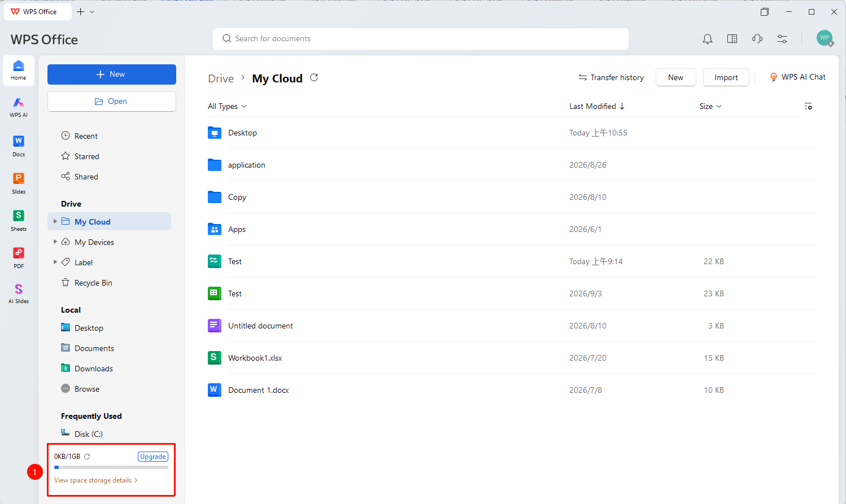Open the PDF app icon
This screenshot has height=504, width=846.
19,257
